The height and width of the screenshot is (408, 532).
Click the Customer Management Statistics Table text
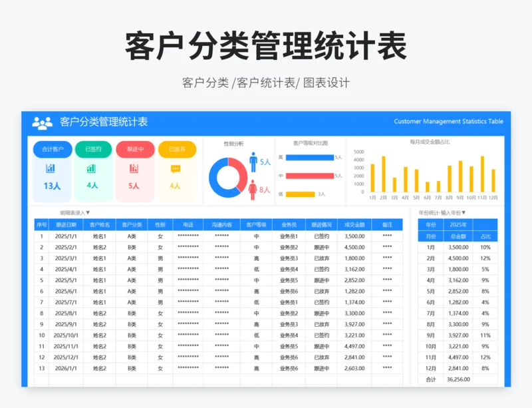pyautogui.click(x=448, y=121)
